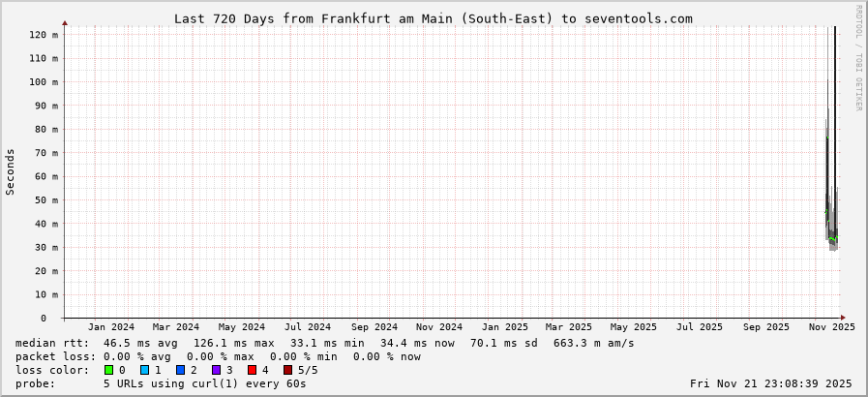The image size is (868, 397).
Task: Click the timestamp Fri Nov 21 23:08:39 2025
Action: point(772,383)
